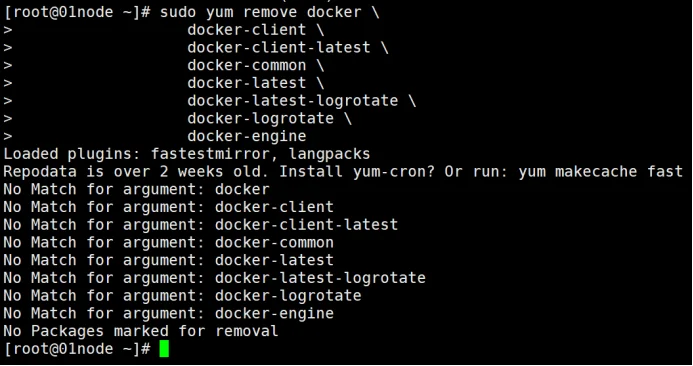Click the 'docker-common \' command line
This screenshot has height=366, width=693.
click(x=255, y=65)
